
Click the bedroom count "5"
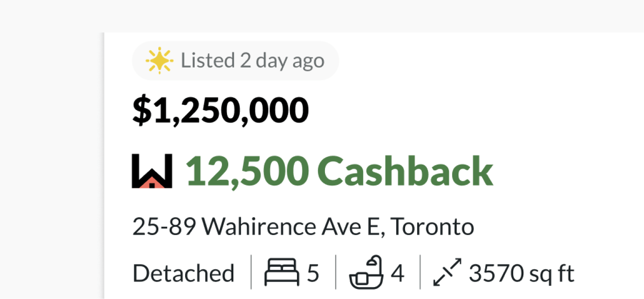[x=313, y=274]
